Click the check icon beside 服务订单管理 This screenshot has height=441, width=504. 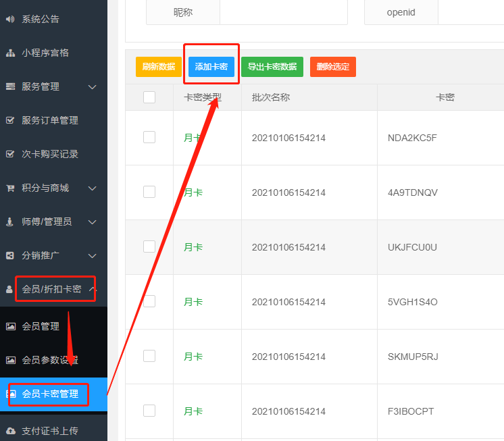click(10, 120)
